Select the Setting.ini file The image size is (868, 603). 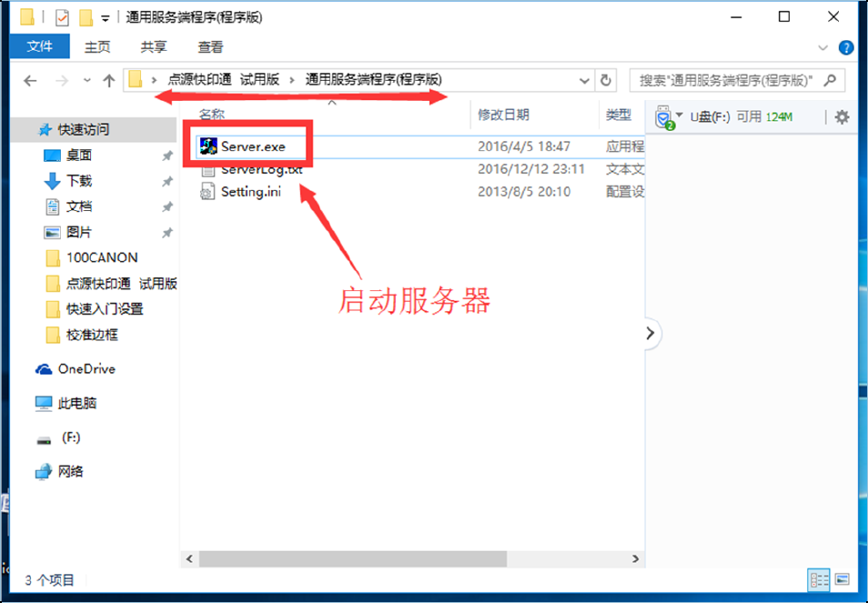251,192
